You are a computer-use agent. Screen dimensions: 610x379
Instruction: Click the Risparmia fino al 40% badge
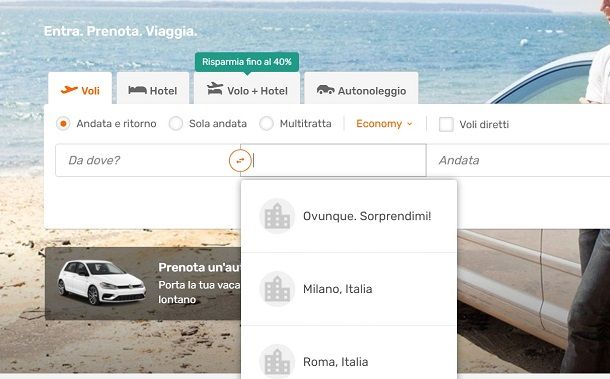click(x=247, y=62)
